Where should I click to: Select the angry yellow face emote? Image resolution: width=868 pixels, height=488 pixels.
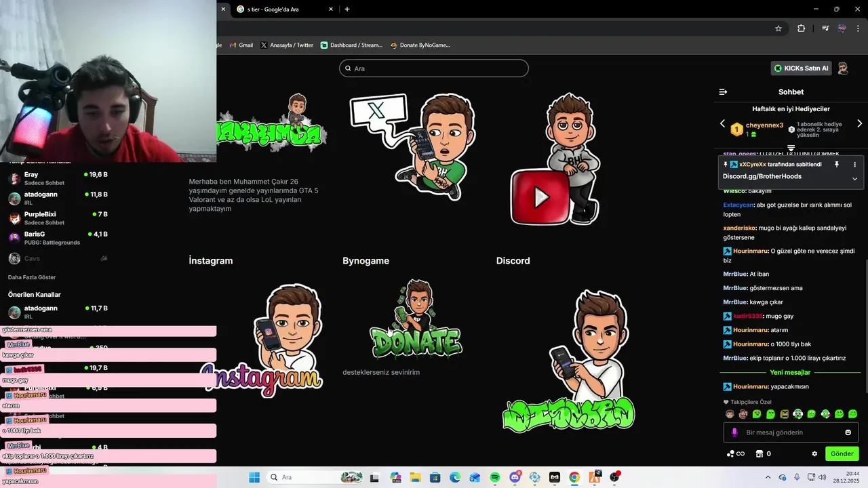[x=785, y=414]
